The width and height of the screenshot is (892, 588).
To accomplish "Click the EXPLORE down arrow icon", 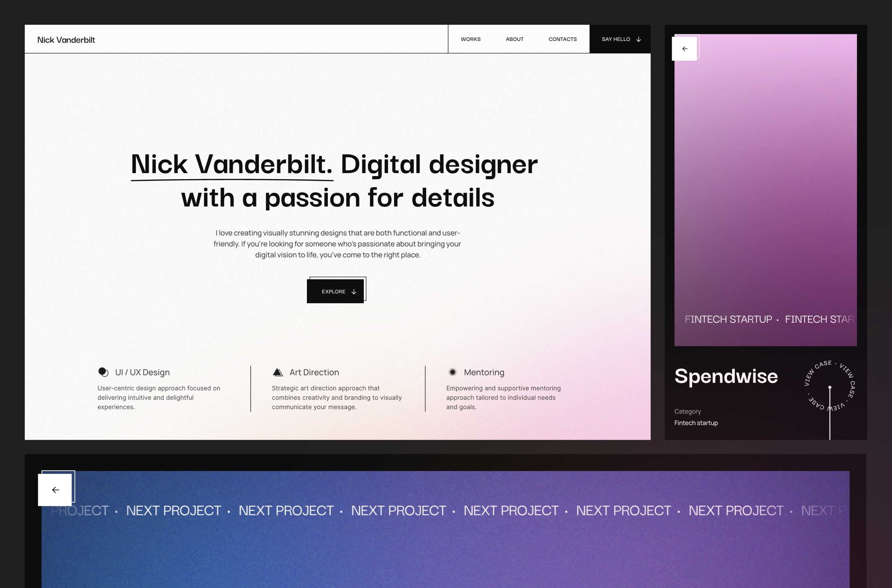I will (354, 292).
